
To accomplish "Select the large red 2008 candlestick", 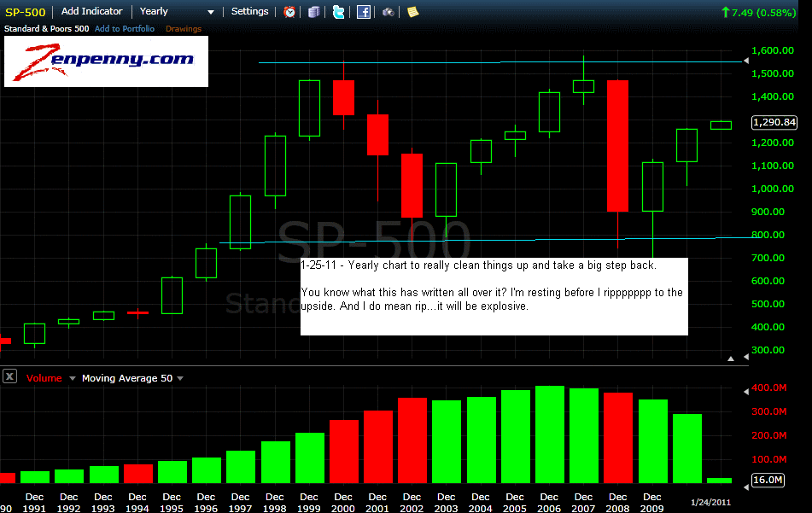I will pos(618,146).
